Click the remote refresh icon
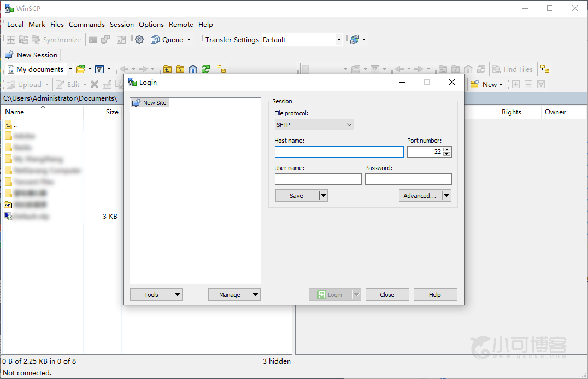588x379 pixels. pos(481,69)
